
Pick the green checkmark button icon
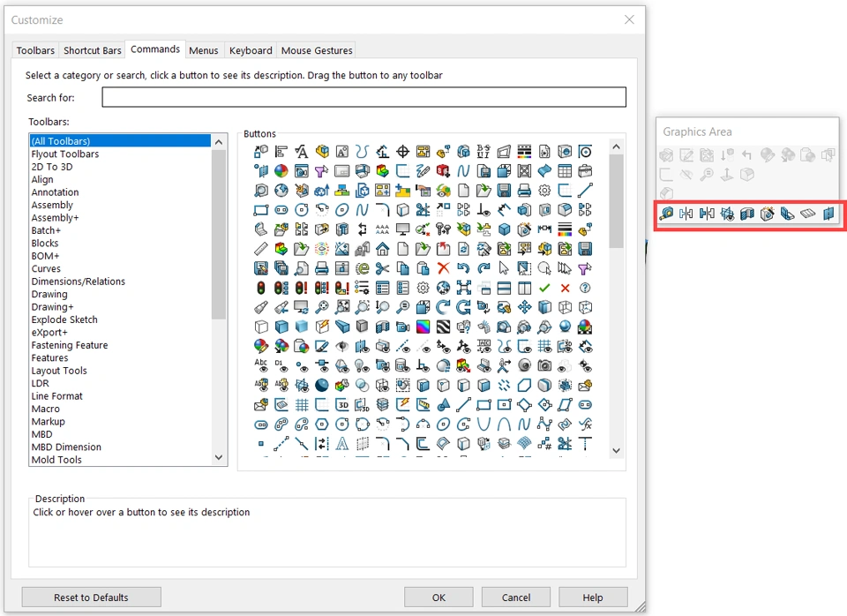point(544,288)
